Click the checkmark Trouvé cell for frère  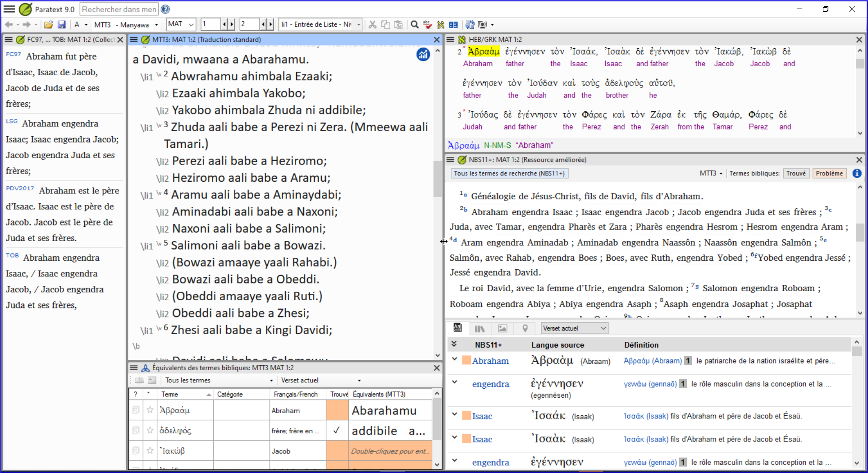coord(337,431)
